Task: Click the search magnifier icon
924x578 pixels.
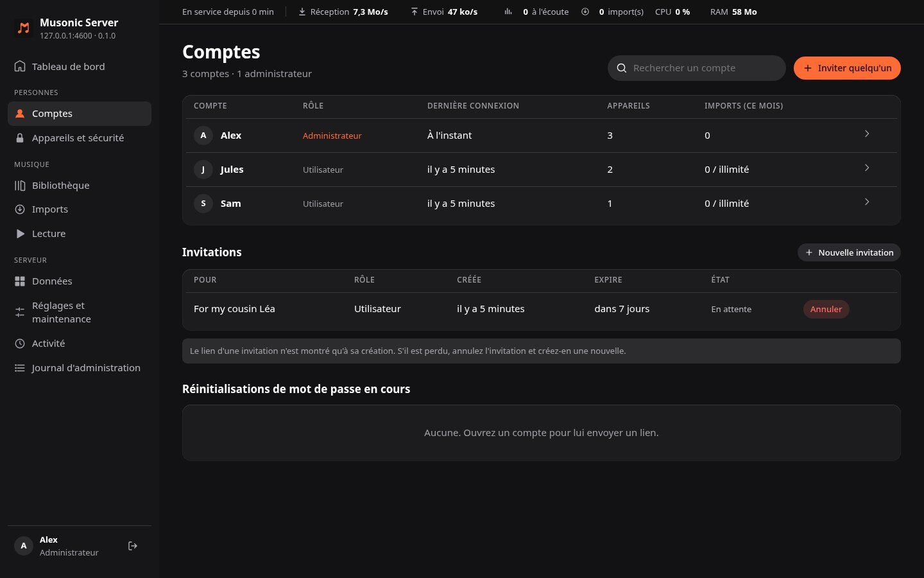Action: pos(622,68)
